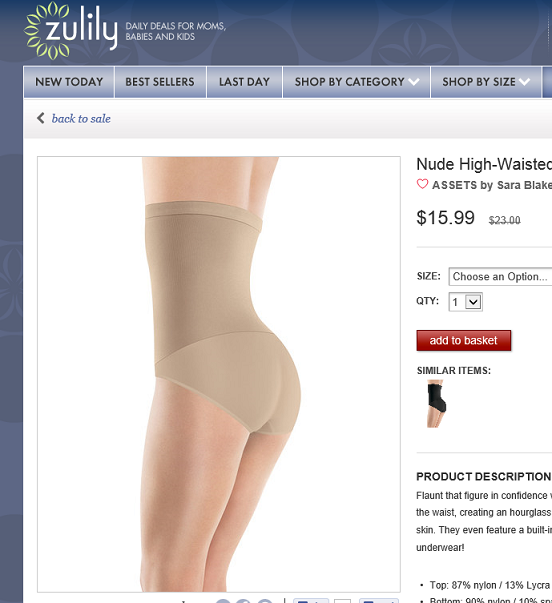Click the QTY dropdown arrow icon

pyautogui.click(x=473, y=302)
